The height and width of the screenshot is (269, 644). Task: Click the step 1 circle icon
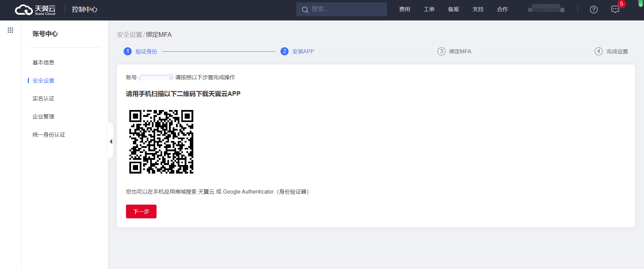128,51
